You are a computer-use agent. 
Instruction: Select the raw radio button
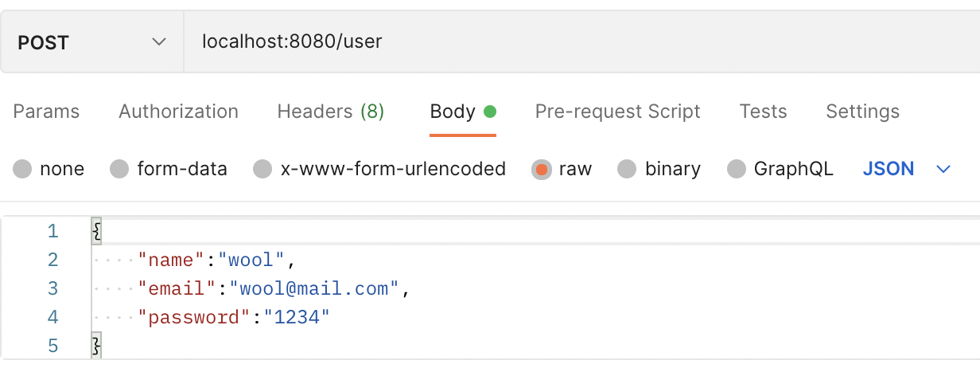click(542, 169)
